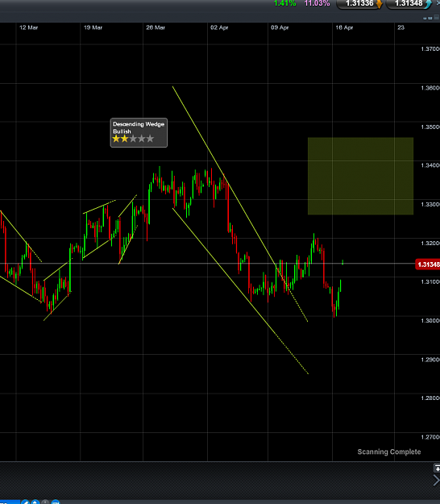The image size is (440, 504).
Task: Click the "23" date label on the time axis
Action: [401, 27]
